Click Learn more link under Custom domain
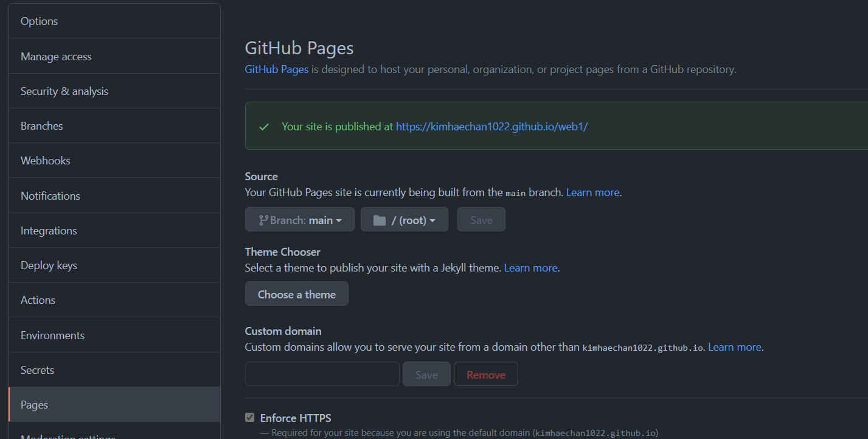868x439 pixels. coord(735,347)
